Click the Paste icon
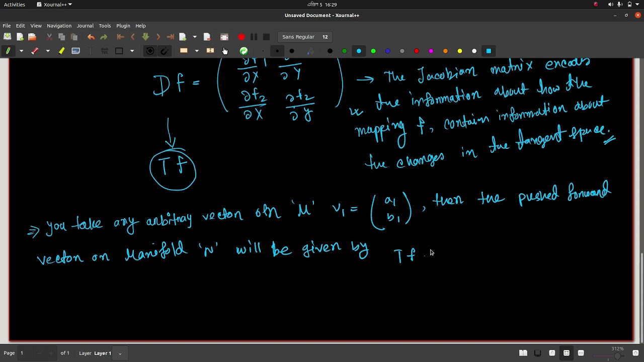 coord(74,37)
